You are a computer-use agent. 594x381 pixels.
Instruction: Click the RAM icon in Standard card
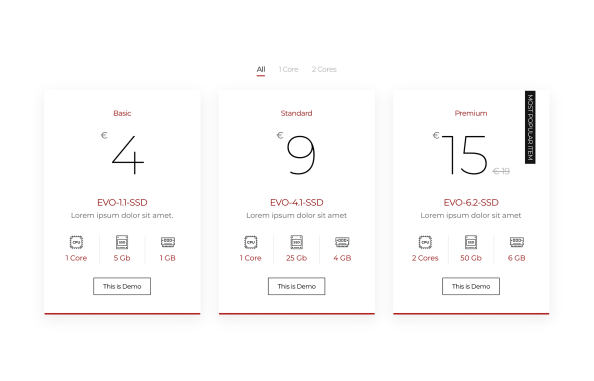click(x=342, y=242)
